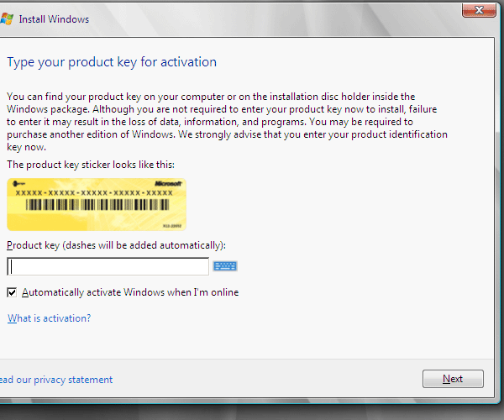Open the on-screen keyboard icon
Viewport: 504px width, 420px height.
225,266
